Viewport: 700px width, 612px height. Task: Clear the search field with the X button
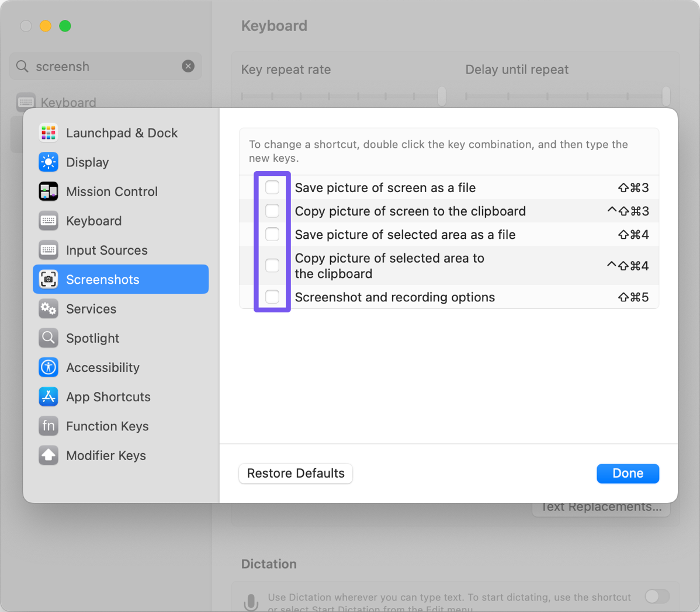[188, 67]
